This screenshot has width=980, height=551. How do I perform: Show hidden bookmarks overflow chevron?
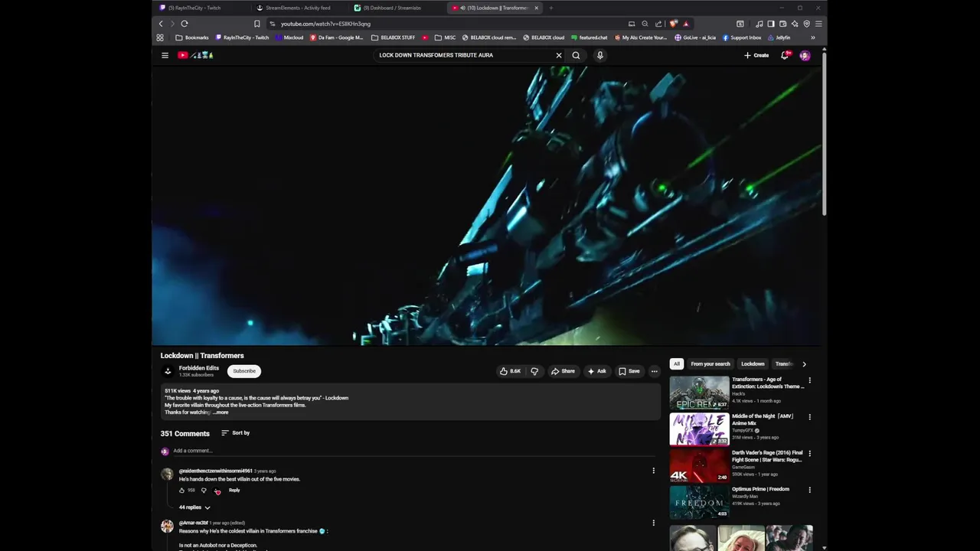(x=813, y=37)
